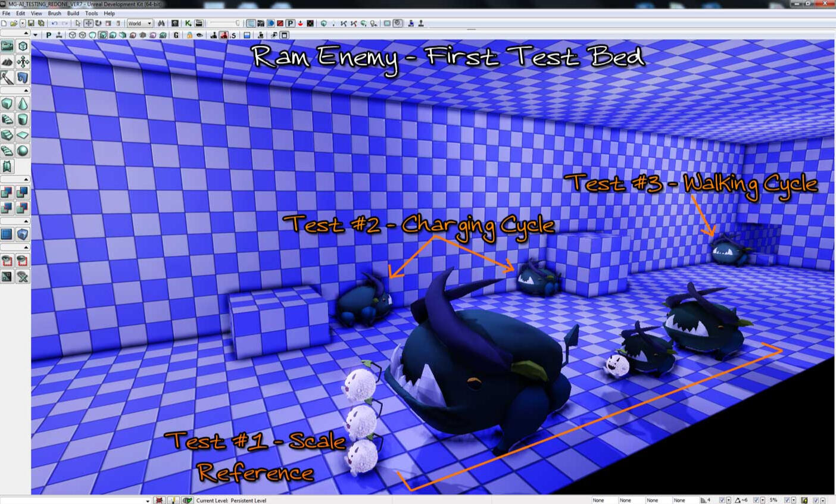Screen dimensions: 836x504
Task: Toggle the drag grid snapping checkbox
Action: coord(722,500)
